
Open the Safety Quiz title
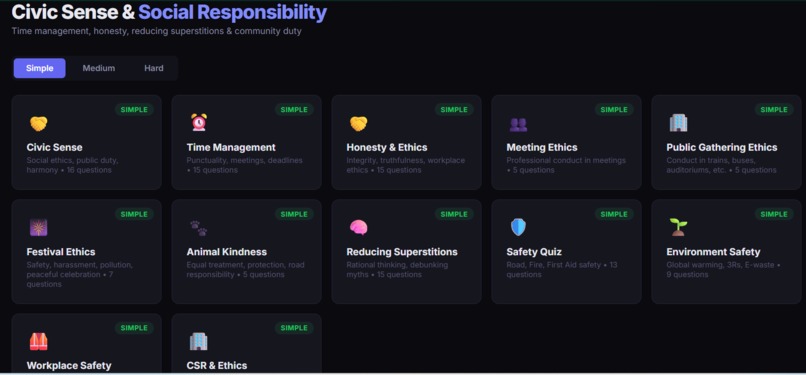(x=534, y=252)
